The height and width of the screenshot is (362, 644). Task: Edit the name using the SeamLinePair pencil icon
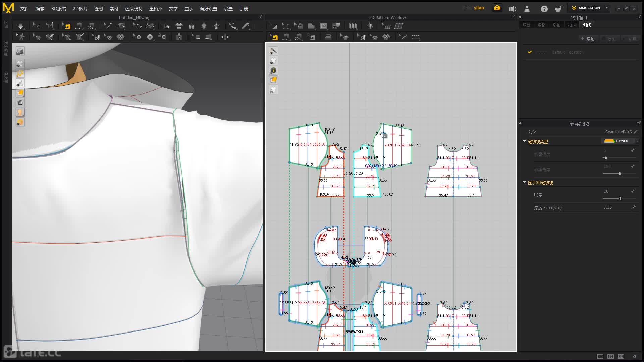[x=636, y=132]
